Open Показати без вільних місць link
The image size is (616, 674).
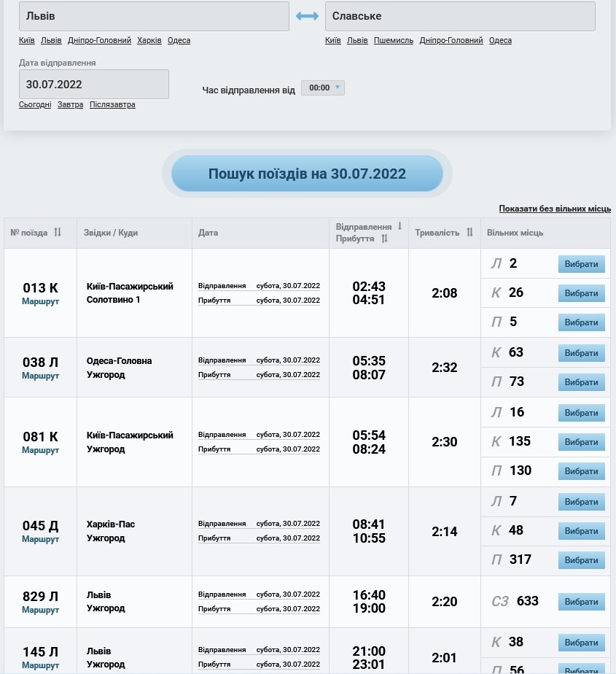554,209
